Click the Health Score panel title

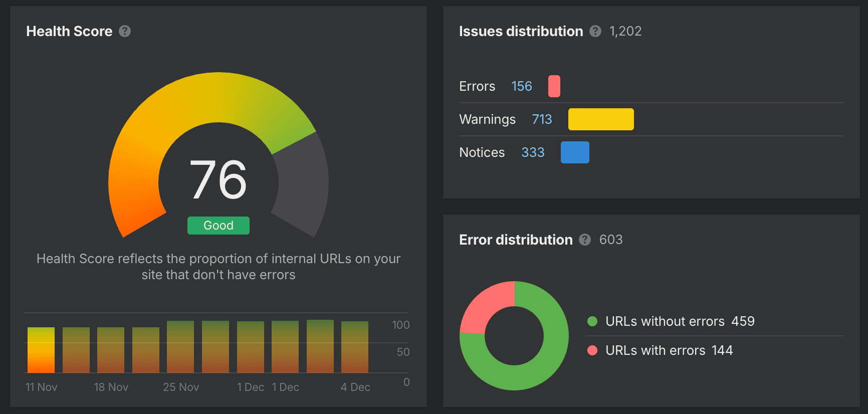pos(69,31)
